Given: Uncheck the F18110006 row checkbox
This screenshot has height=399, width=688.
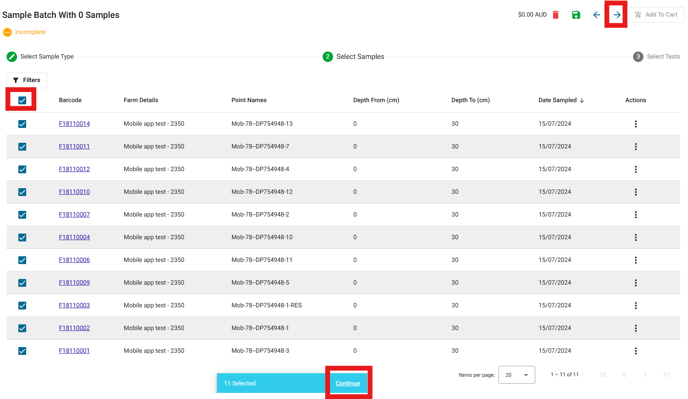Looking at the screenshot, I should [22, 260].
